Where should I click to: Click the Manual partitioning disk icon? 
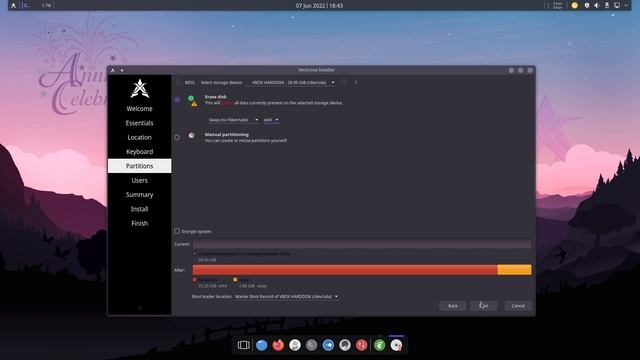pyautogui.click(x=191, y=136)
